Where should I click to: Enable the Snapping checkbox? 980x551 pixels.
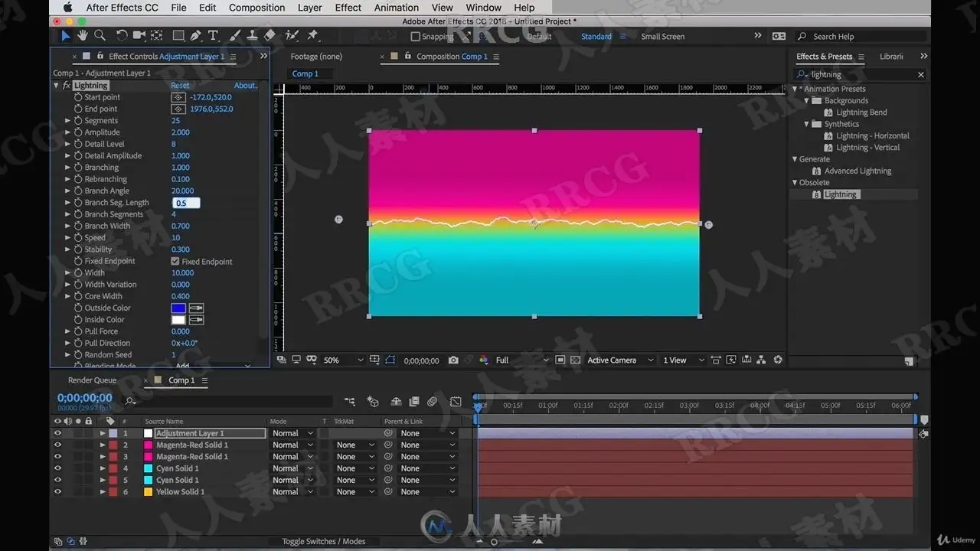click(415, 36)
